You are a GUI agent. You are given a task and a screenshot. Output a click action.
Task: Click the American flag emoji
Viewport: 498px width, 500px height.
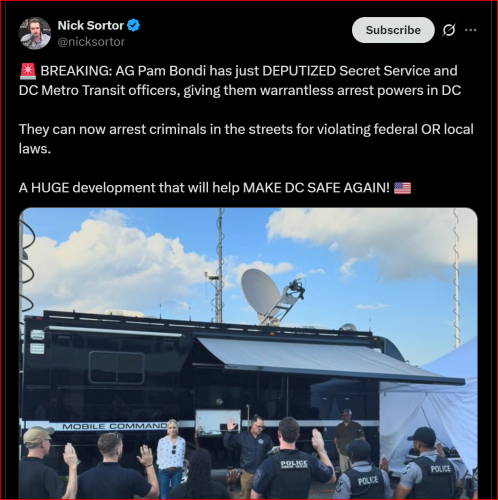[402, 188]
